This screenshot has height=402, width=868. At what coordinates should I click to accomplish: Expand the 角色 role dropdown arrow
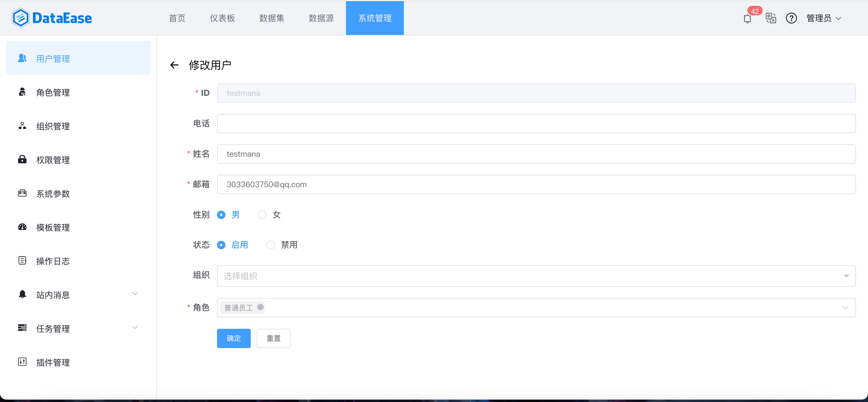(x=845, y=307)
